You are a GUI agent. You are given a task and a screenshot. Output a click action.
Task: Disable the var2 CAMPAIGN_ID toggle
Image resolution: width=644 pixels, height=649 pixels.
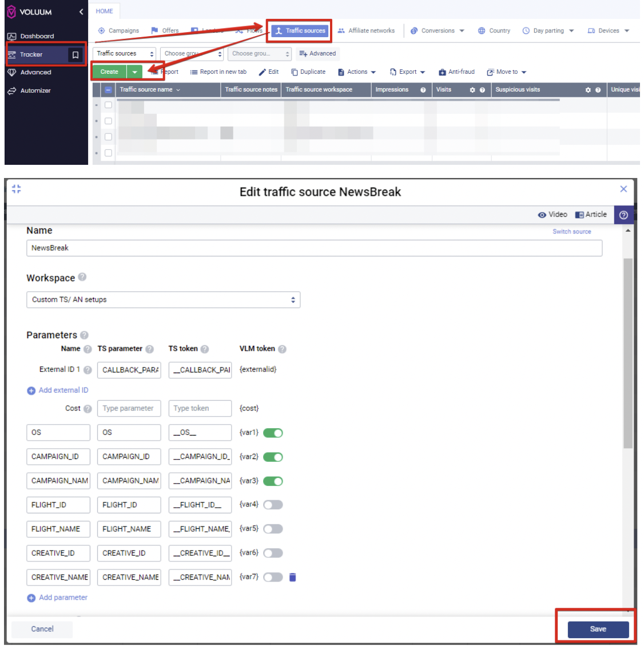coord(273,457)
